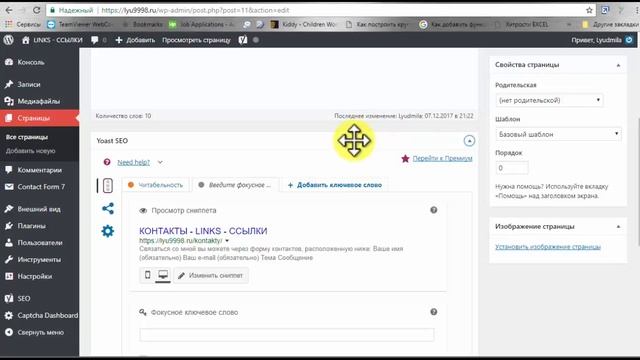
Task: Open the Добавить menu in admin bar
Action: pyautogui.click(x=136, y=40)
